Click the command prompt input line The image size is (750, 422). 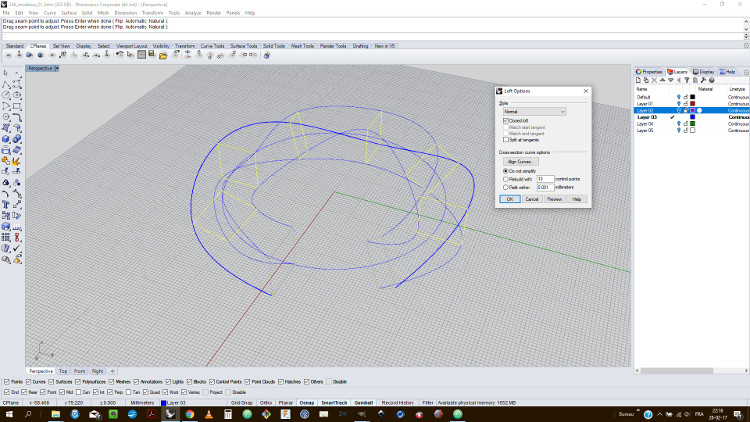tap(372, 36)
